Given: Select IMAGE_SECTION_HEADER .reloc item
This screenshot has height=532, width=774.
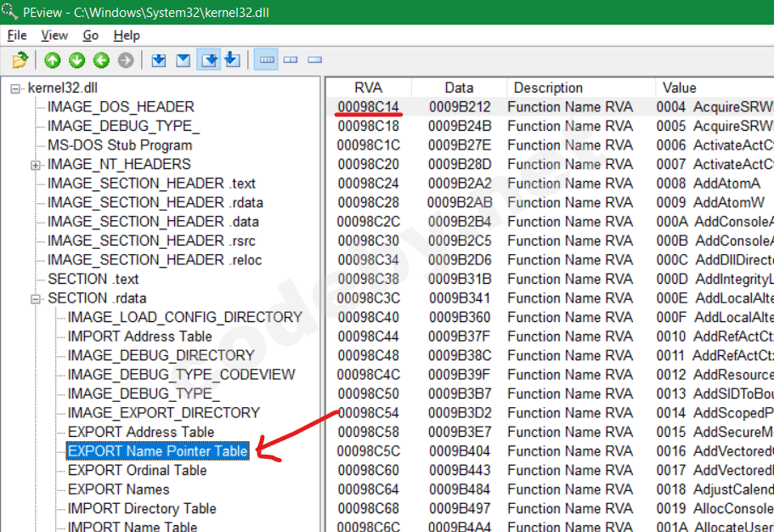Looking at the screenshot, I should click(155, 260).
